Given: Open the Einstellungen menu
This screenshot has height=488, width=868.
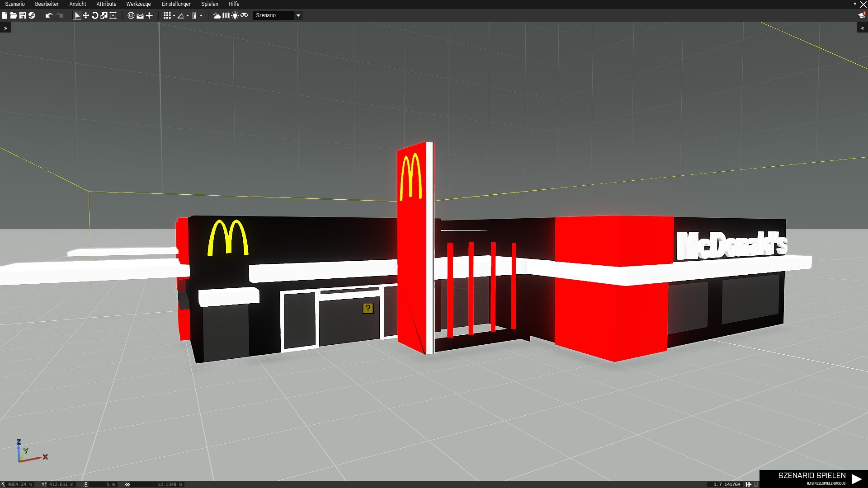Looking at the screenshot, I should 176,4.
